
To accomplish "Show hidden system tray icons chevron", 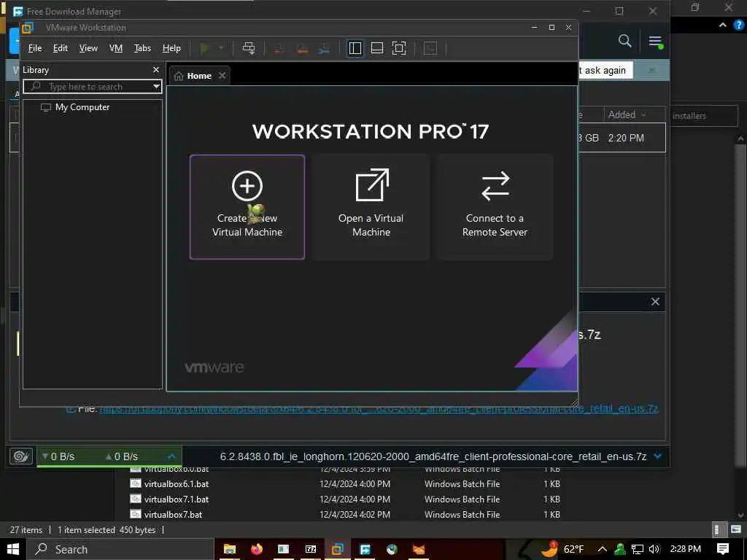I will click(602, 549).
